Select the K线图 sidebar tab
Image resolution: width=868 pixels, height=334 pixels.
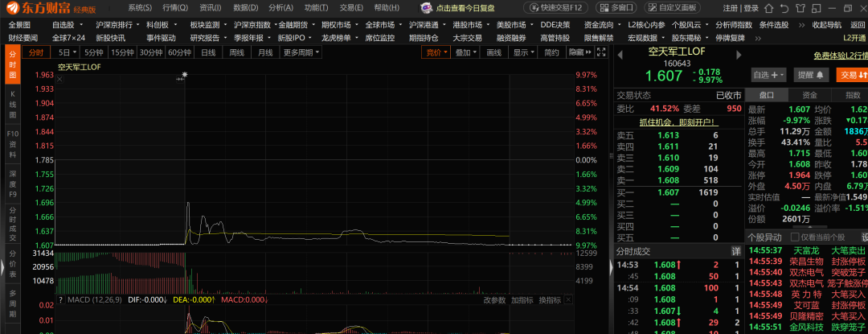[x=14, y=104]
